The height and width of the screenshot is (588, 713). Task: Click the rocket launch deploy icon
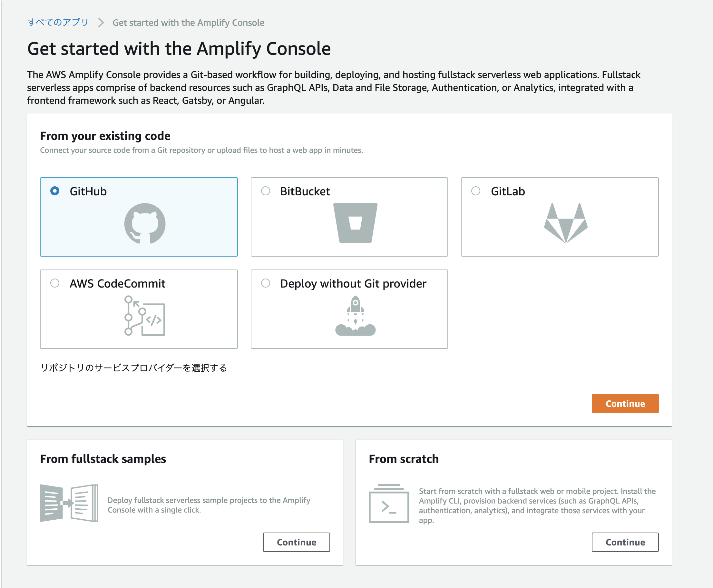pyautogui.click(x=355, y=316)
